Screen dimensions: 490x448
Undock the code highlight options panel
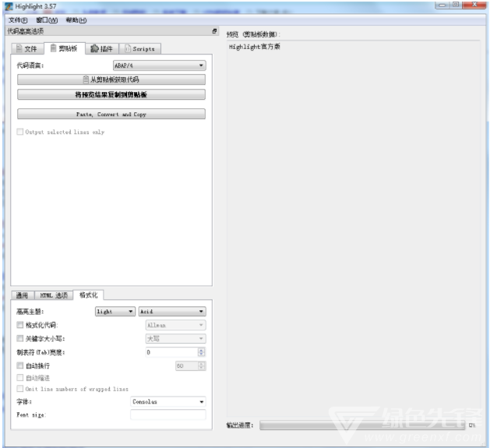coord(214,31)
